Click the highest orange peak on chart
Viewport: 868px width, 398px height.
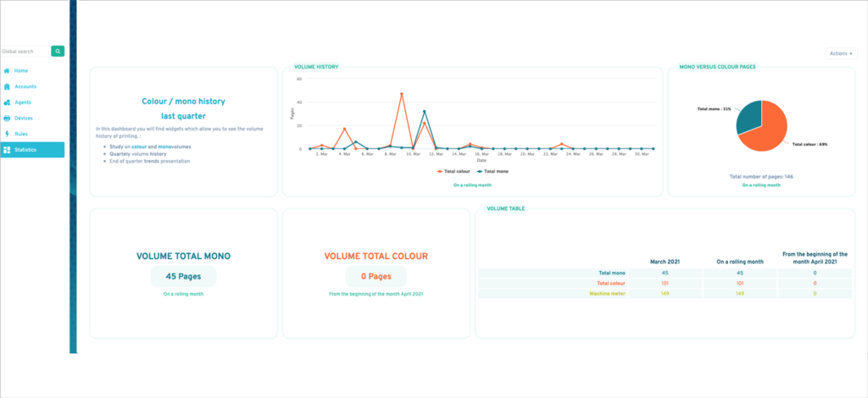tap(401, 94)
